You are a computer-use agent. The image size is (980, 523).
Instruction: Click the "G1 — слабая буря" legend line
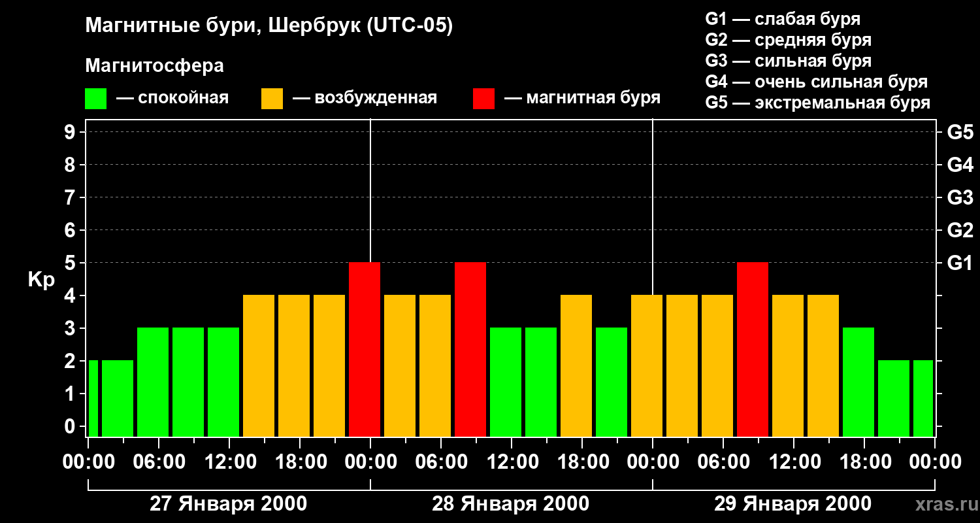pyautogui.click(x=783, y=19)
